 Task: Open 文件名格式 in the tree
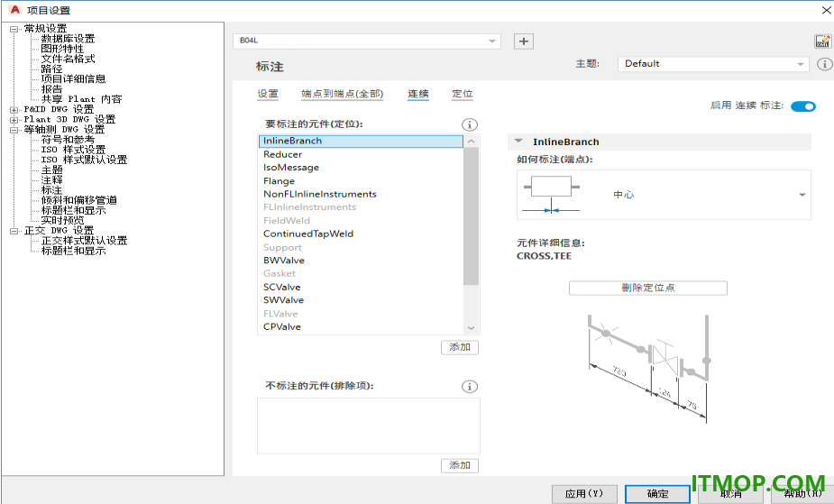(69, 59)
